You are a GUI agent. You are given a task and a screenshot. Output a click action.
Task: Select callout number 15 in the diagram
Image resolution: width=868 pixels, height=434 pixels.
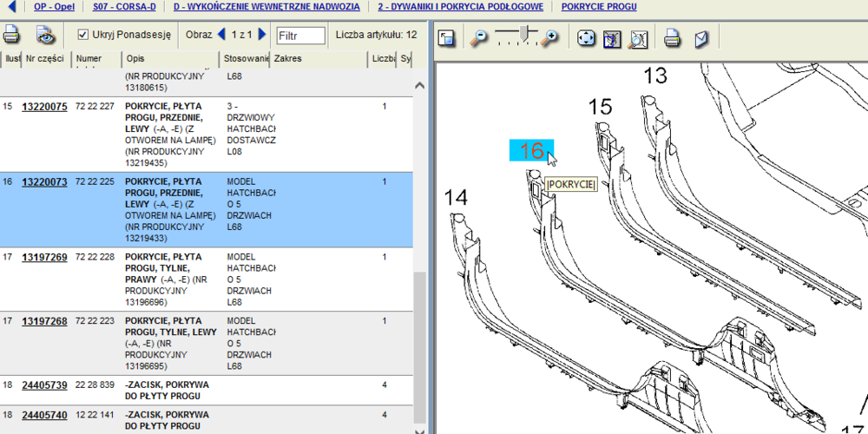(600, 107)
